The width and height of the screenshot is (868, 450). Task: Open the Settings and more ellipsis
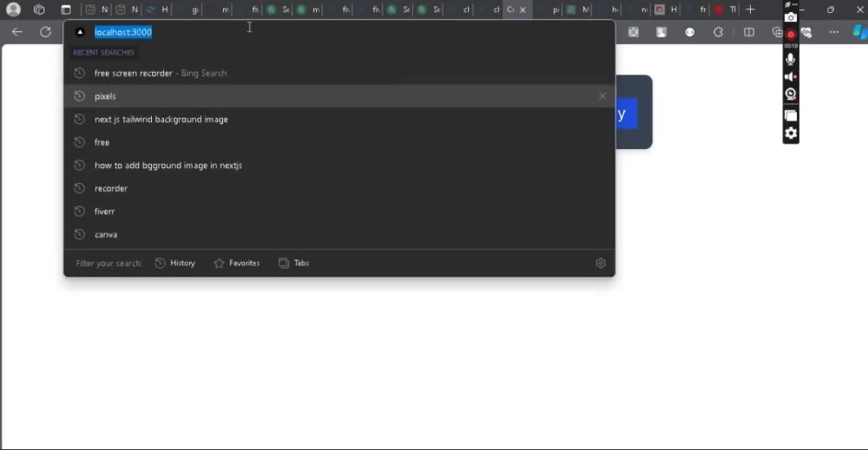833,32
